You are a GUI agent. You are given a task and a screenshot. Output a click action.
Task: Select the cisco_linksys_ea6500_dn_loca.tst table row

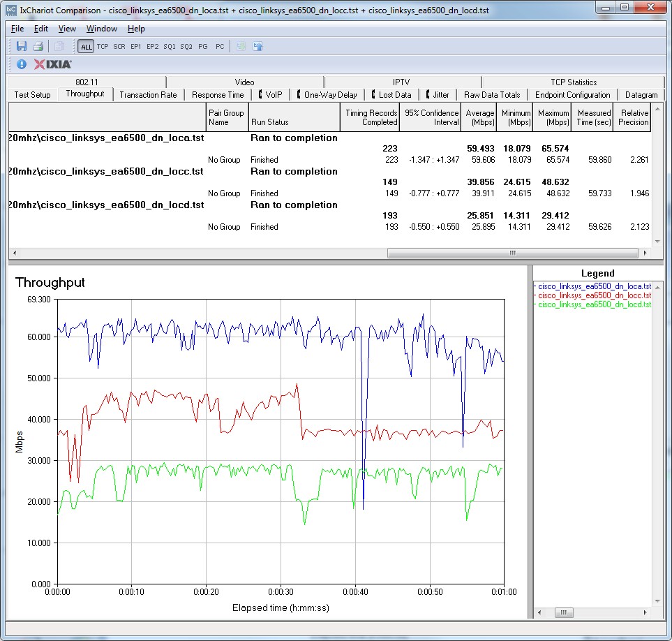pyautogui.click(x=329, y=138)
